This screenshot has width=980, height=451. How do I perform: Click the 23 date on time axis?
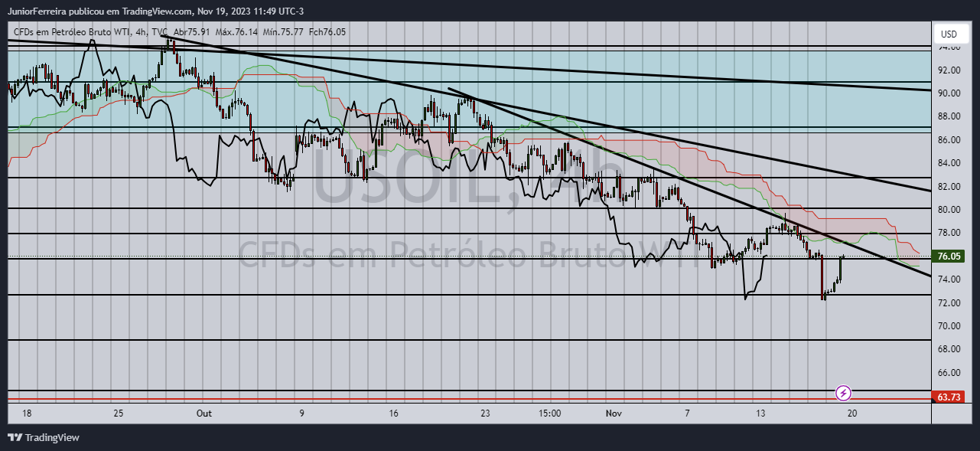click(485, 413)
